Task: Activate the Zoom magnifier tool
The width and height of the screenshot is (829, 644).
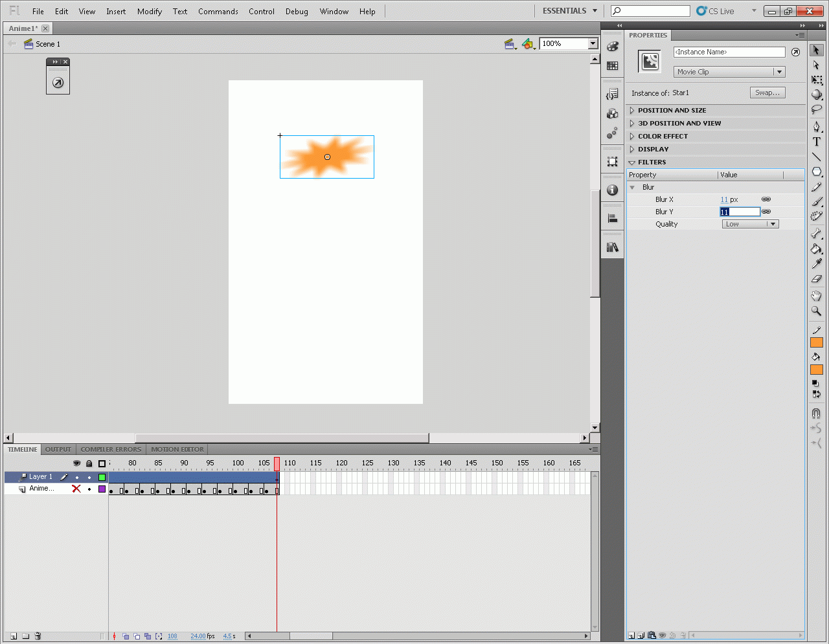Action: point(816,311)
